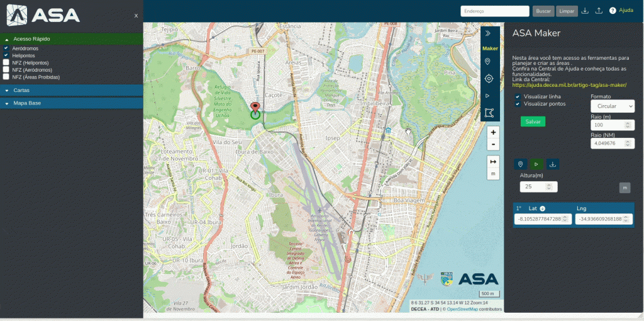Click the 'ASA Maker' panel heading
Viewport: 644px width, 321px height.
[x=536, y=33]
